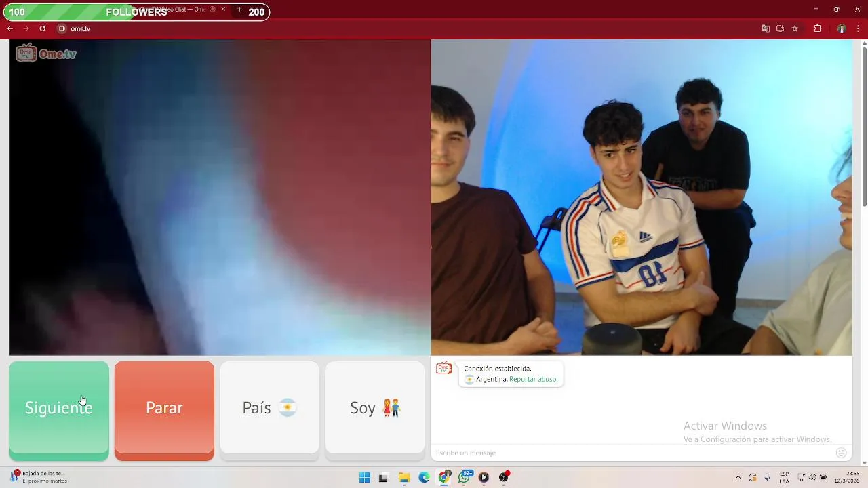Click the Argentina flag in chat message

[x=469, y=379]
